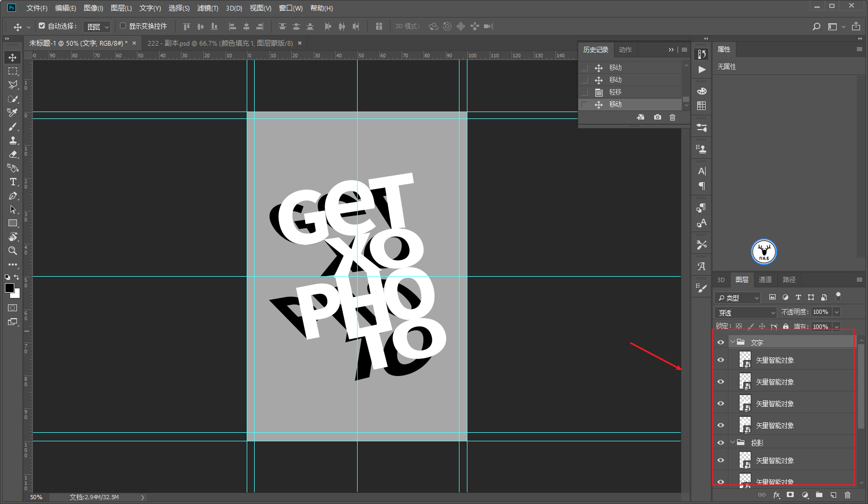
Task: Choose the Zoom tool
Action: click(x=13, y=251)
